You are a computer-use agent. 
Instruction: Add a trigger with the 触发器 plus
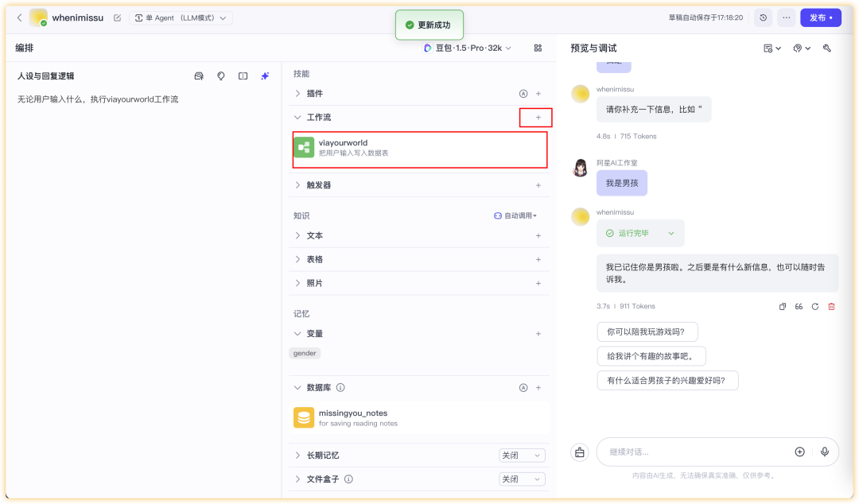[x=538, y=185]
